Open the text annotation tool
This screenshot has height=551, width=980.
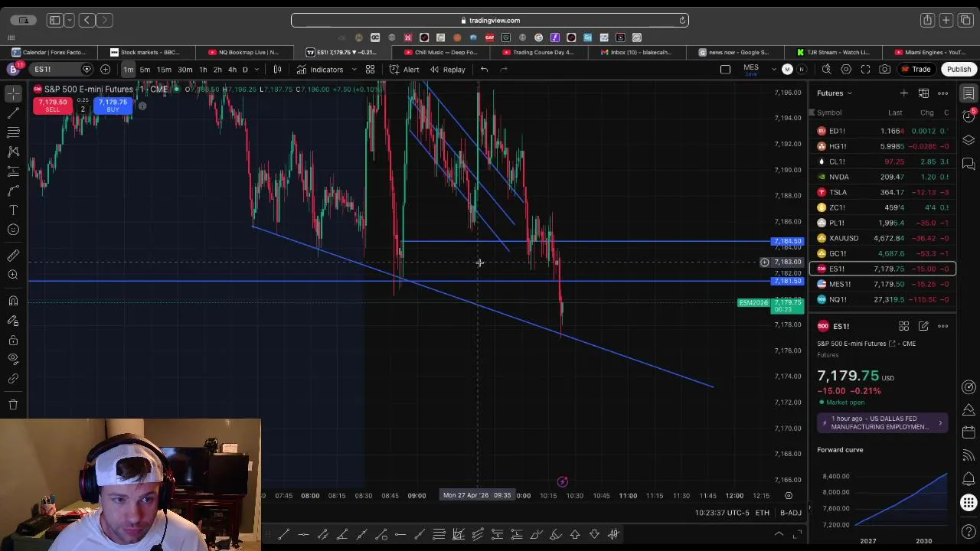13,210
